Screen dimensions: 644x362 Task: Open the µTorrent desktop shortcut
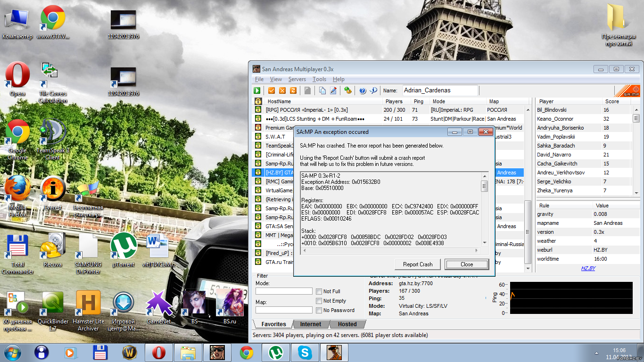pos(124,250)
